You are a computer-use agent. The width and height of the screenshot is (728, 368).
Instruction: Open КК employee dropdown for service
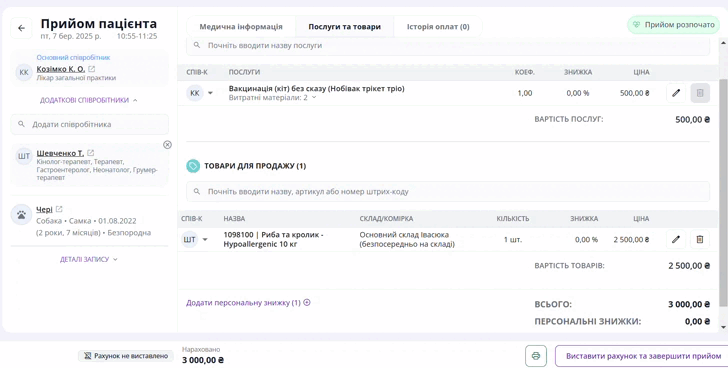pyautogui.click(x=210, y=93)
